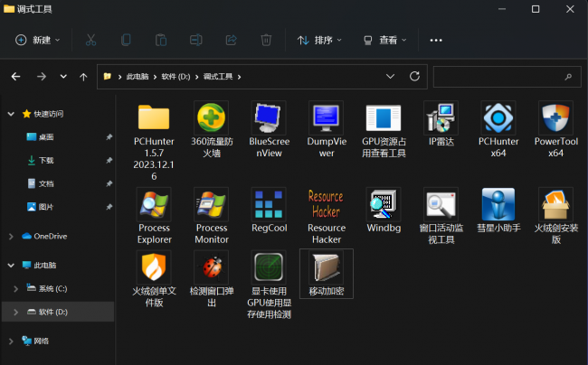The width and height of the screenshot is (588, 365).
Task: Select the PCHunter x64 icon
Action: tap(498, 118)
